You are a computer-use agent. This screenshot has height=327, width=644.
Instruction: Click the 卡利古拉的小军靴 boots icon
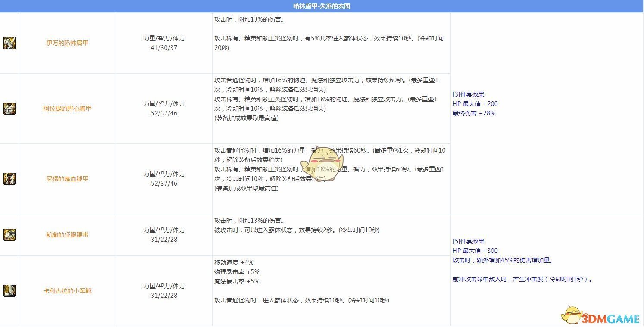click(x=9, y=291)
